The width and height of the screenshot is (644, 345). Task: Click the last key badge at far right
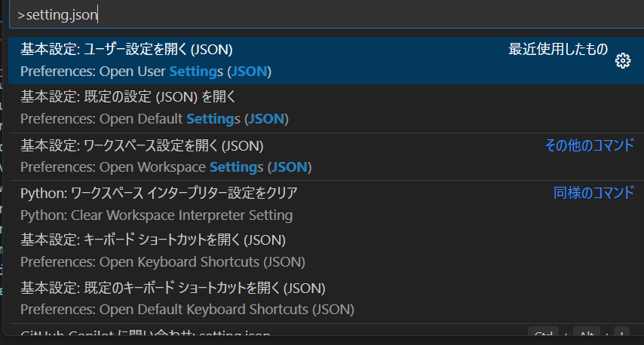pyautogui.click(x=621, y=334)
